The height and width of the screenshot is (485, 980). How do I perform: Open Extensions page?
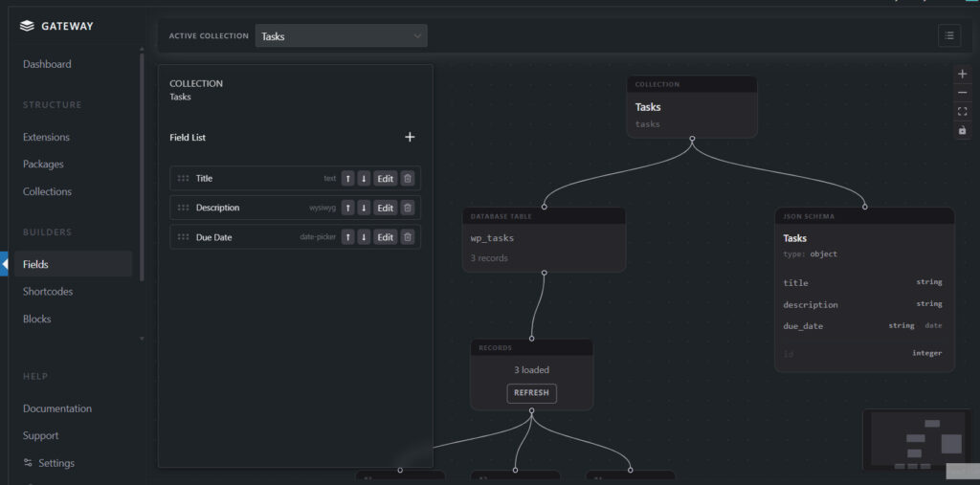(x=46, y=137)
